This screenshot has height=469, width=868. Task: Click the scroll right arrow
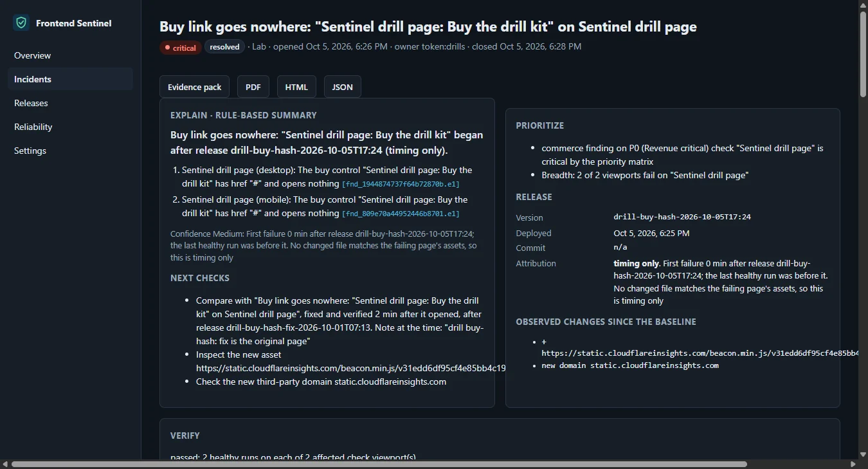[x=853, y=464]
